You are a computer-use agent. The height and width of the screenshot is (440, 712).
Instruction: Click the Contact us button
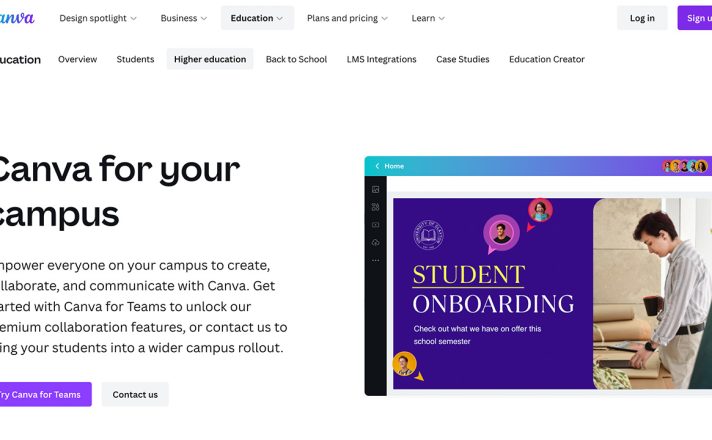[x=135, y=394]
